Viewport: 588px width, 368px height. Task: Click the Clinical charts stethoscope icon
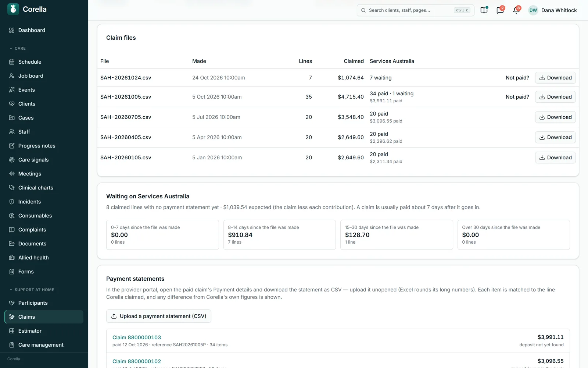click(12, 188)
